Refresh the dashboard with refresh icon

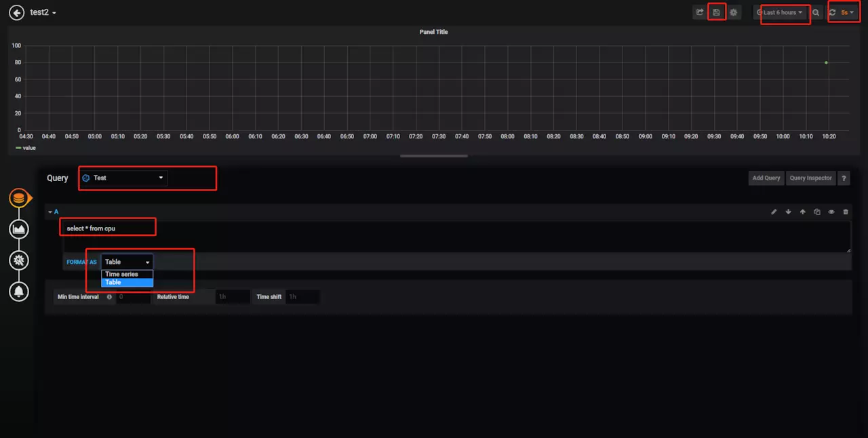tap(833, 12)
